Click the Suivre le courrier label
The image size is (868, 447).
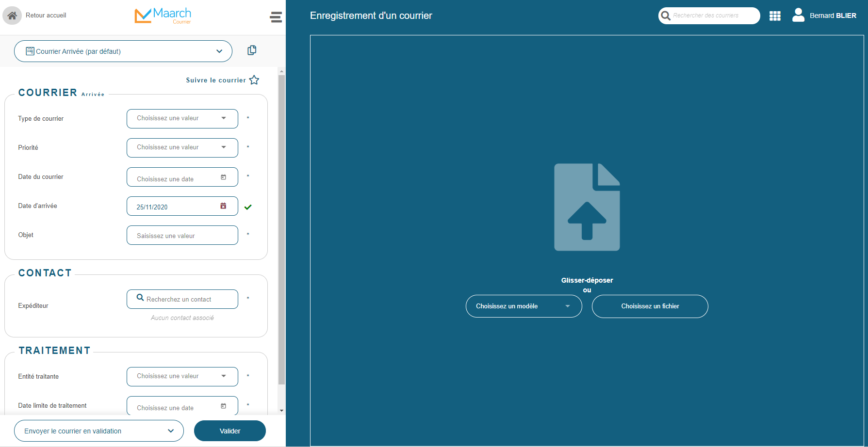(x=216, y=80)
